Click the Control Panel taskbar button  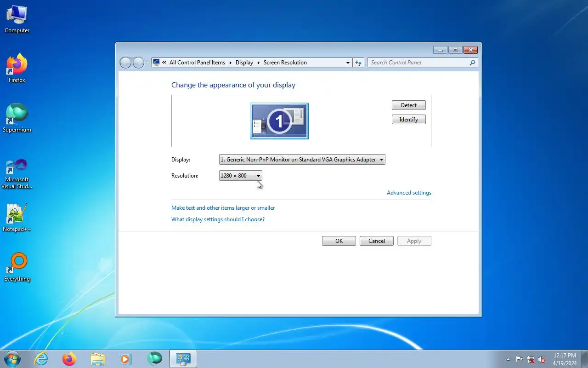(183, 359)
